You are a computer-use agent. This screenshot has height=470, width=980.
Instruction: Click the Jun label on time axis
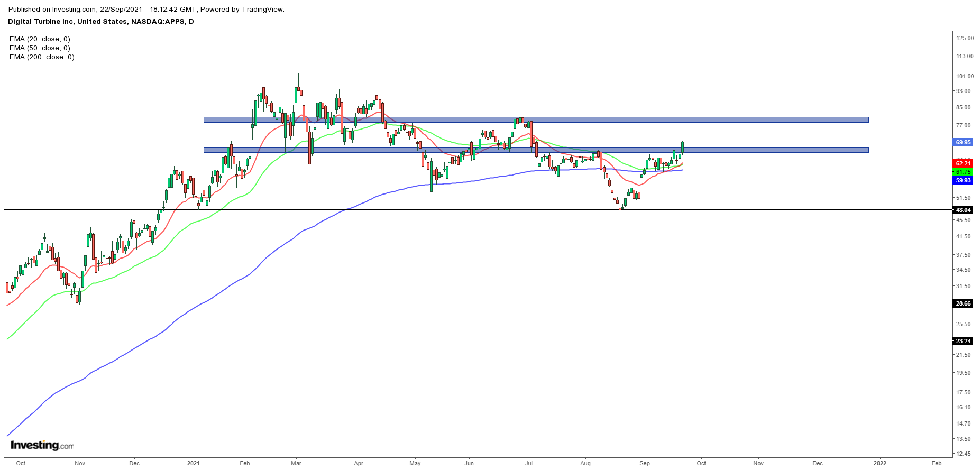pyautogui.click(x=469, y=463)
